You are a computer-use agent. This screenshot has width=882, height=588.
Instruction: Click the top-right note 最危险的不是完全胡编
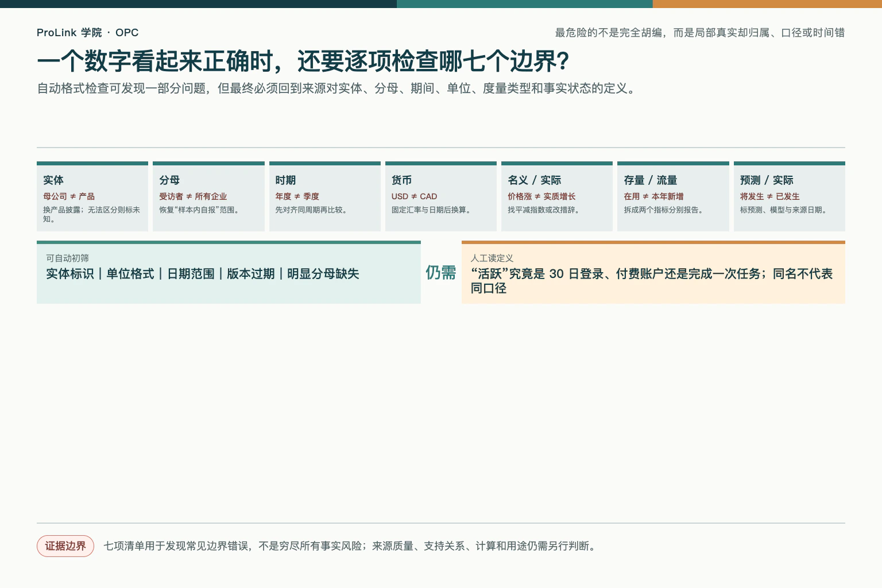point(700,33)
